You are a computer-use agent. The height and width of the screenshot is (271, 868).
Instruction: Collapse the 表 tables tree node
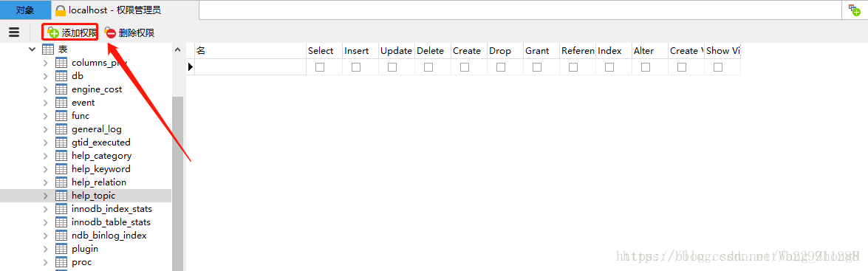pyautogui.click(x=32, y=49)
